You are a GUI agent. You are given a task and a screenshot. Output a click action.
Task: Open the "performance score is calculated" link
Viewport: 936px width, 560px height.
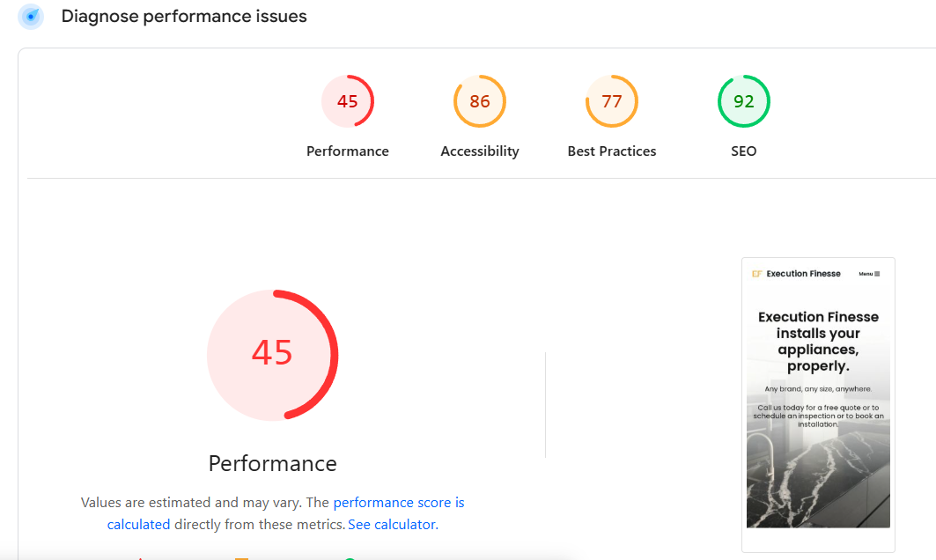tap(398, 503)
